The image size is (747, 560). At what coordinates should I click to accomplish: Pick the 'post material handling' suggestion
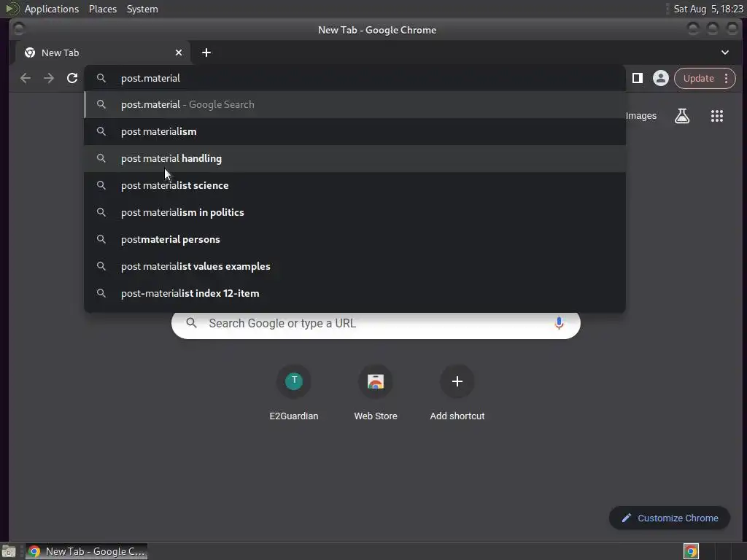pyautogui.click(x=355, y=158)
